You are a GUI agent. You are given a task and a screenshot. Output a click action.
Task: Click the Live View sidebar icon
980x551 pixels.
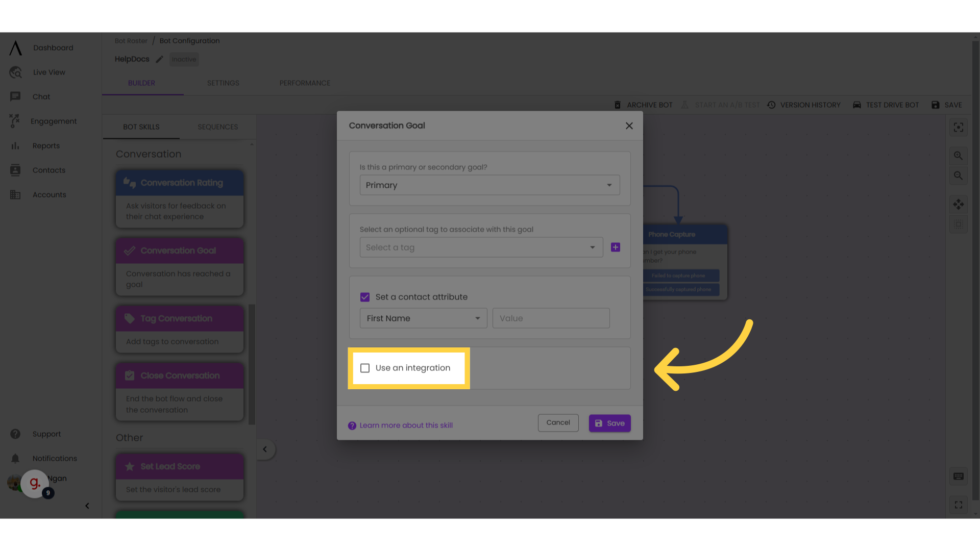(15, 72)
